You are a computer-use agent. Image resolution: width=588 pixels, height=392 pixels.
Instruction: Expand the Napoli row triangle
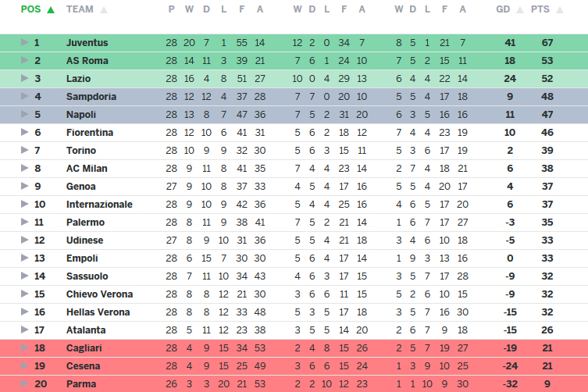click(x=24, y=114)
